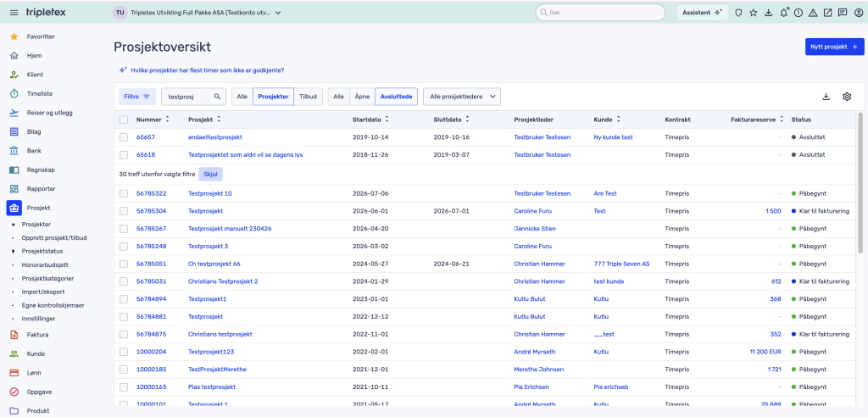Image resolution: width=868 pixels, height=417 pixels.
Task: Click the testprosj project search field
Action: pyautogui.click(x=194, y=97)
